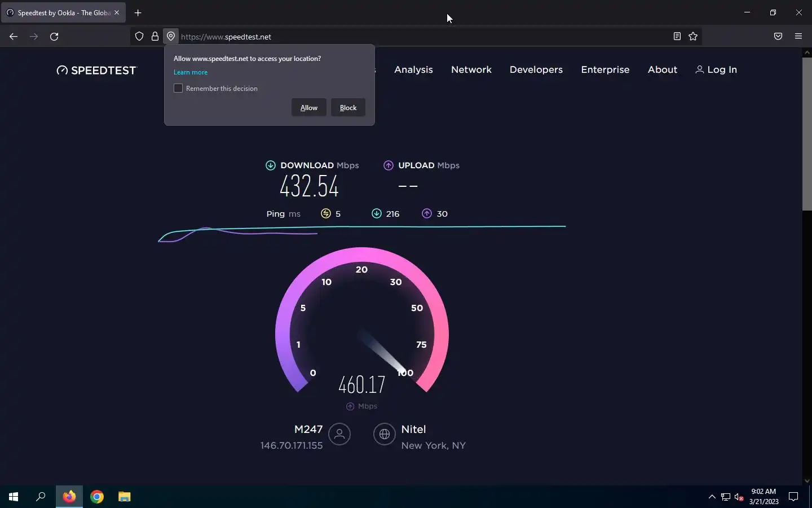Select the Speedtest by Ookla tab
The height and width of the screenshot is (508, 812).
[63, 12]
